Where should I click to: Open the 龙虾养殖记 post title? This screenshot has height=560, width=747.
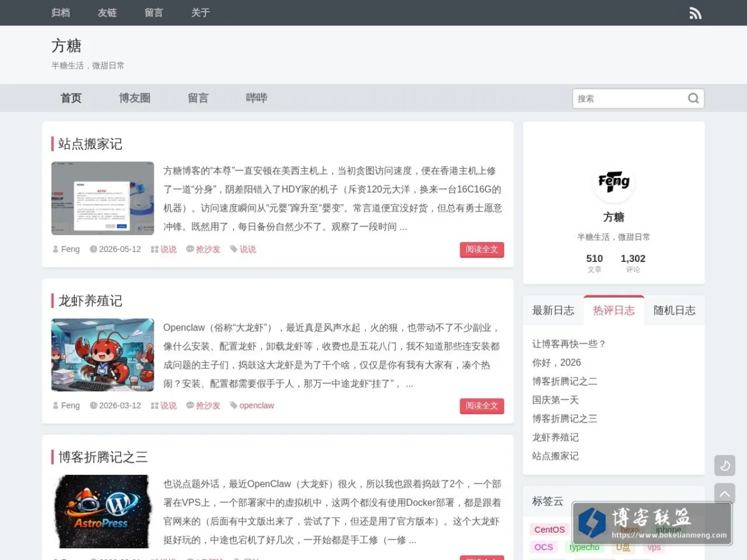[x=90, y=301]
